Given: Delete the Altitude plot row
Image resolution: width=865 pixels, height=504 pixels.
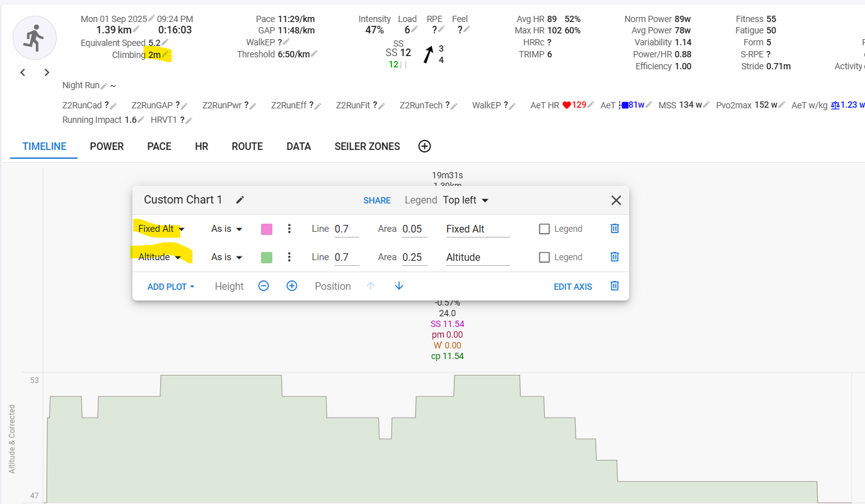Looking at the screenshot, I should pyautogui.click(x=615, y=257).
